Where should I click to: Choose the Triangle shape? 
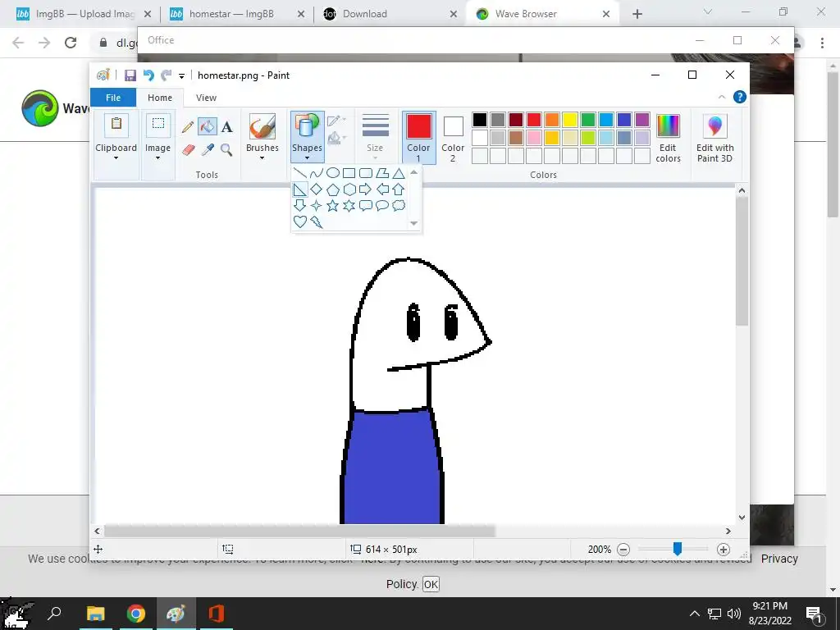(398, 173)
